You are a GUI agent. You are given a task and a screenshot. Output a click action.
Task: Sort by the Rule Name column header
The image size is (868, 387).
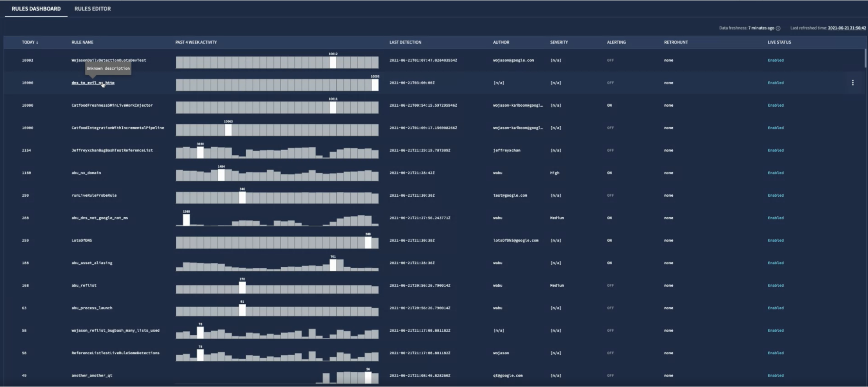[82, 43]
